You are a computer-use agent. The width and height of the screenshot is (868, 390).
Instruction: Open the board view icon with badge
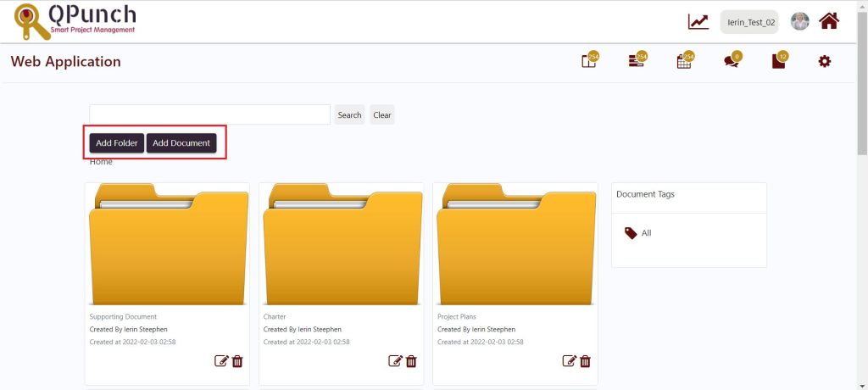coord(590,60)
